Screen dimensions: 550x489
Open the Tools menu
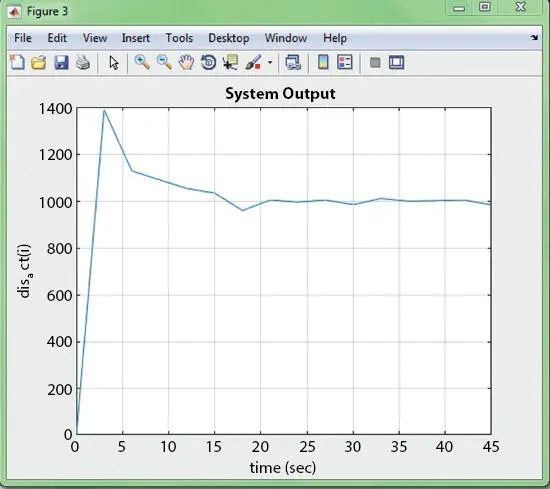click(179, 38)
